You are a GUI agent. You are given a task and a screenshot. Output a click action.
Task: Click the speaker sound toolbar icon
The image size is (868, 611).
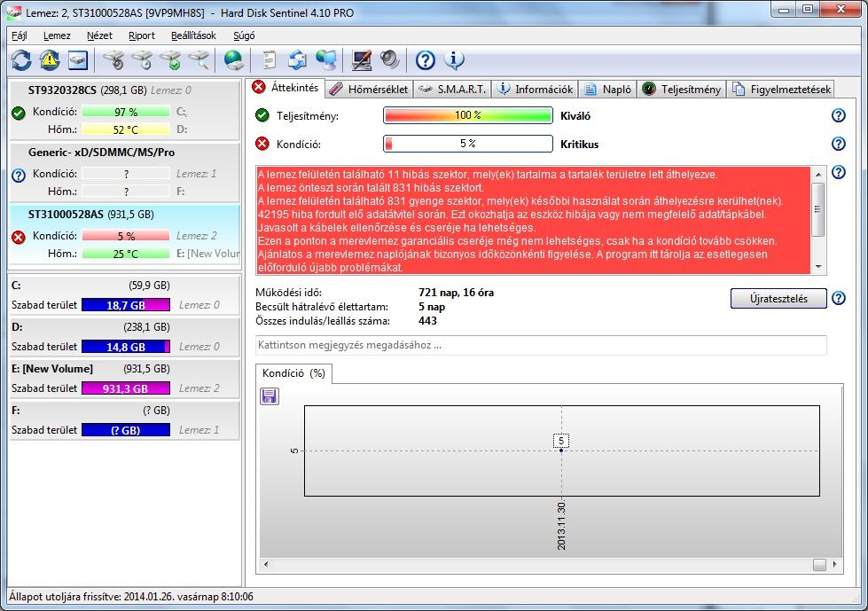tap(390, 59)
